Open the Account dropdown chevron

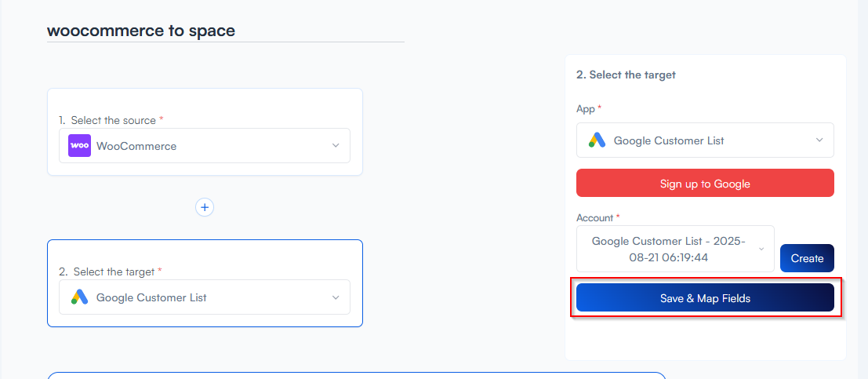tap(761, 250)
